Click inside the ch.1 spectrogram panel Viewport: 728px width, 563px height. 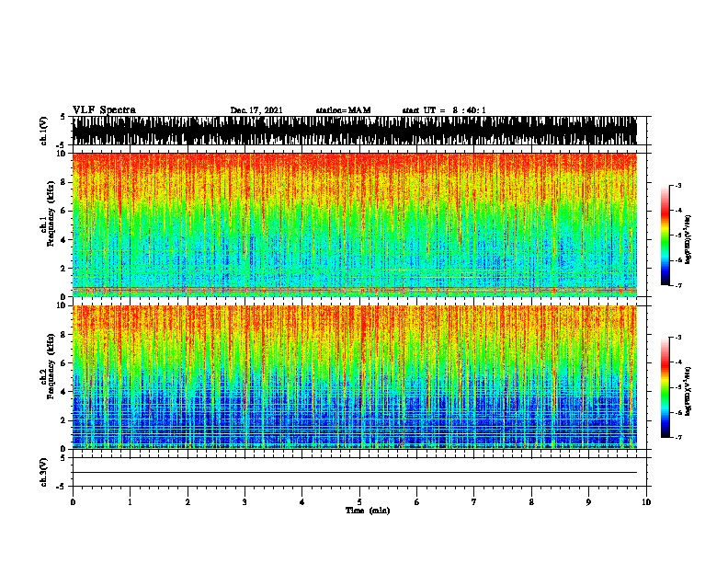(x=355, y=224)
